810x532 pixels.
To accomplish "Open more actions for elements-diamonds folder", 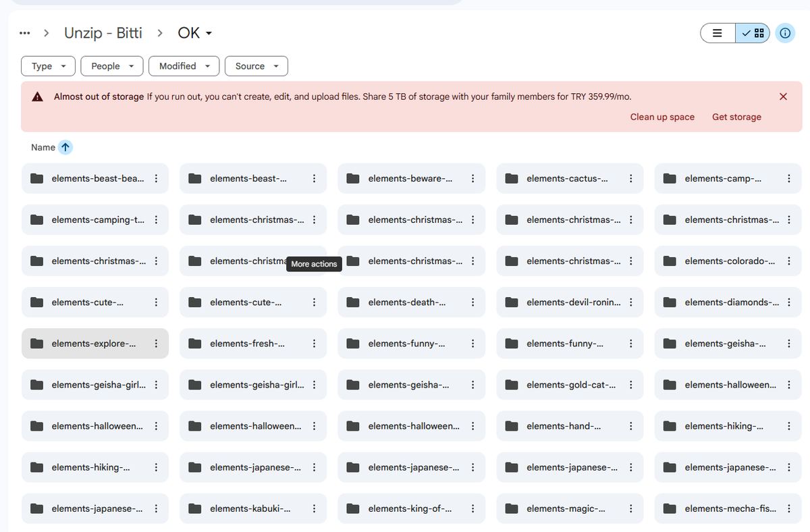I will pos(789,302).
